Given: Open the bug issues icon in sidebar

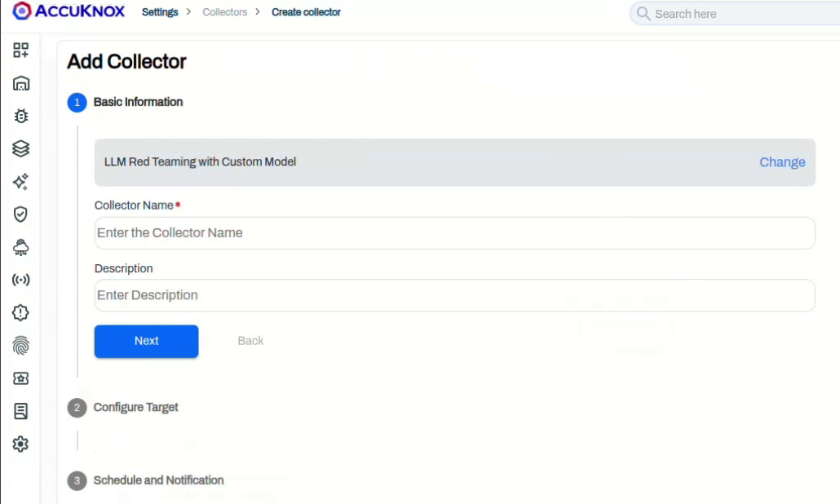Looking at the screenshot, I should pyautogui.click(x=21, y=116).
